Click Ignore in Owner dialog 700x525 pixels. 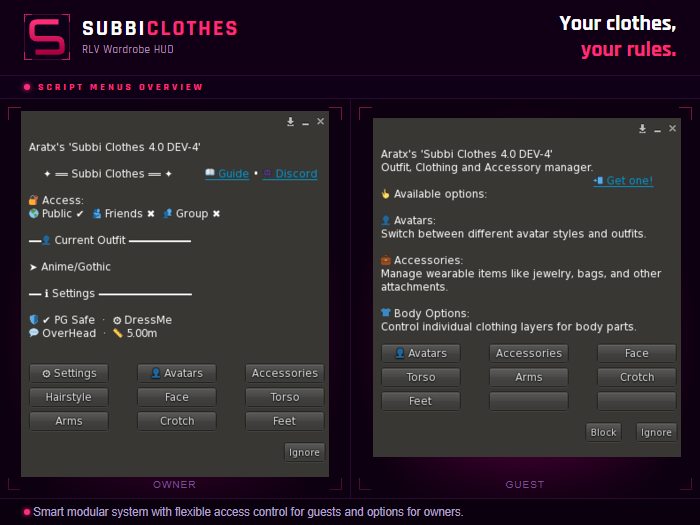[304, 453]
